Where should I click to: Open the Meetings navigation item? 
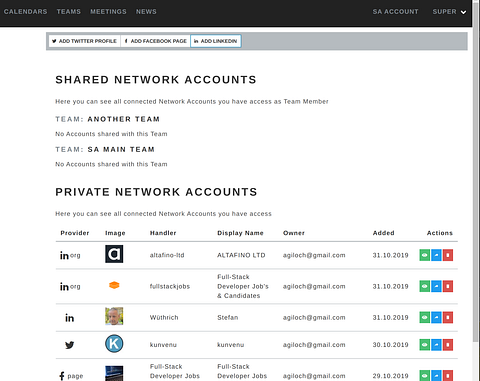[108, 12]
